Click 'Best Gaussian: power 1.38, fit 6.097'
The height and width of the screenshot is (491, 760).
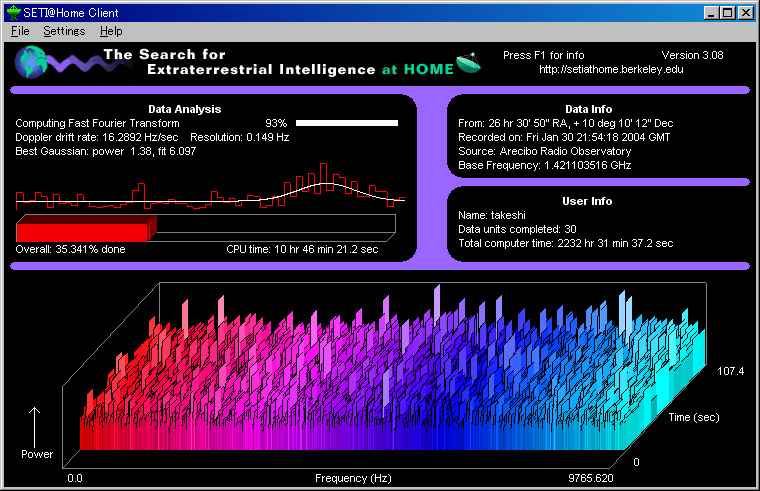pos(106,151)
